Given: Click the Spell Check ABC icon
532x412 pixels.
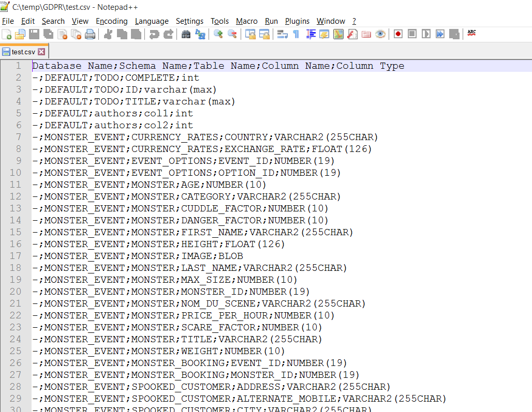Looking at the screenshot, I should (471, 33).
